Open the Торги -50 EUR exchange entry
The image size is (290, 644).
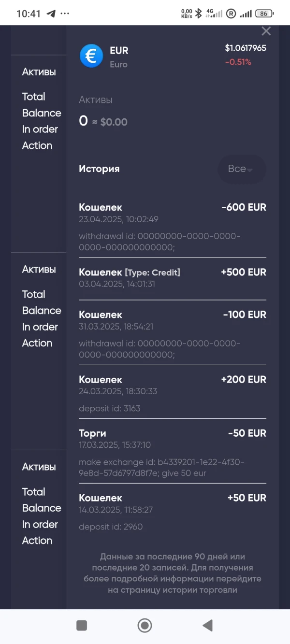tap(173, 453)
